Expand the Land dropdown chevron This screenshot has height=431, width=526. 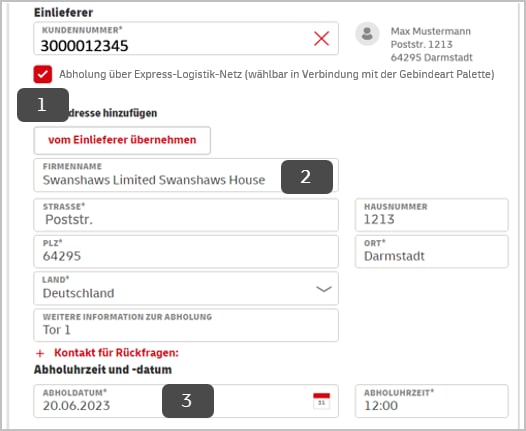tap(324, 289)
